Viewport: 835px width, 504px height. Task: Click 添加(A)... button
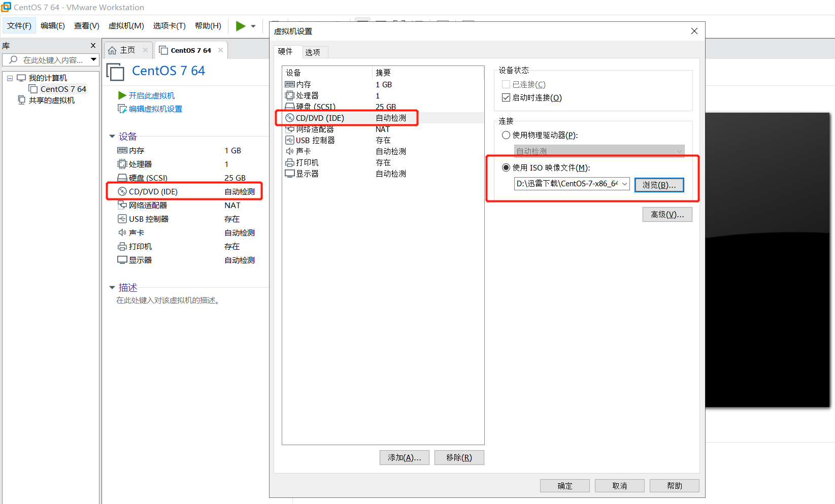point(405,457)
